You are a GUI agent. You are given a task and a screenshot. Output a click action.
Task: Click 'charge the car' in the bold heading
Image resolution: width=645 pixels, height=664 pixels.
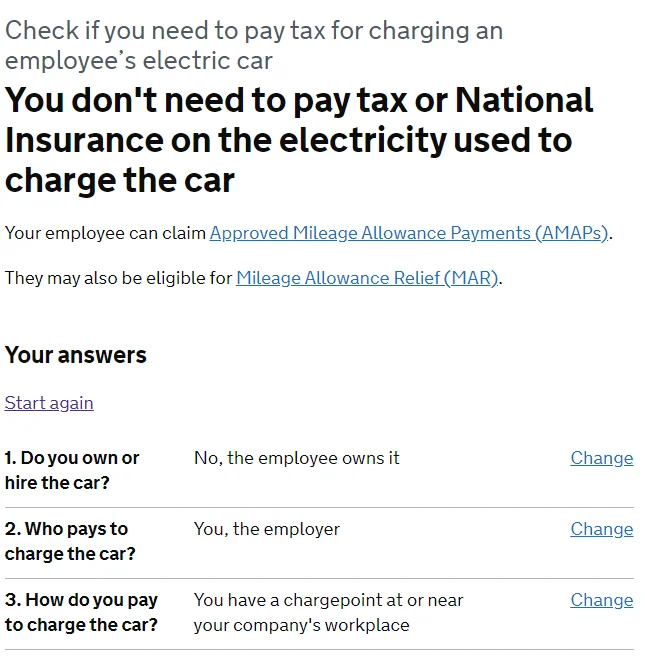click(120, 181)
